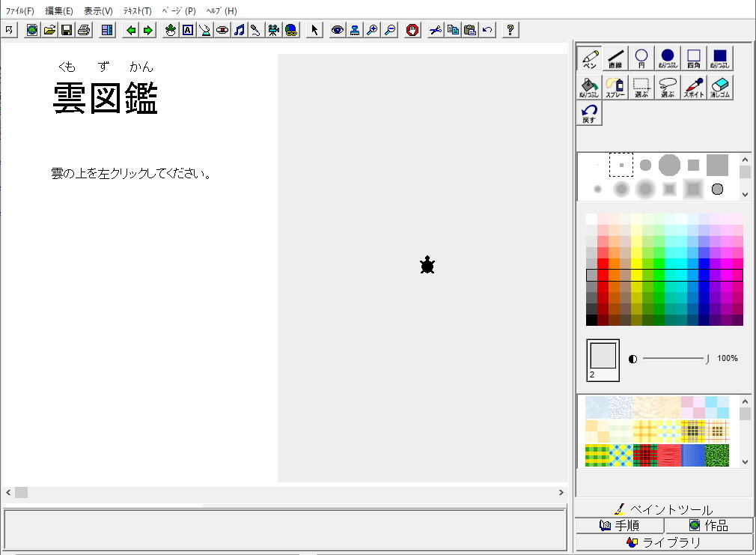
Task: Click the 戻す (undo) button in paint tools
Action: click(x=589, y=114)
